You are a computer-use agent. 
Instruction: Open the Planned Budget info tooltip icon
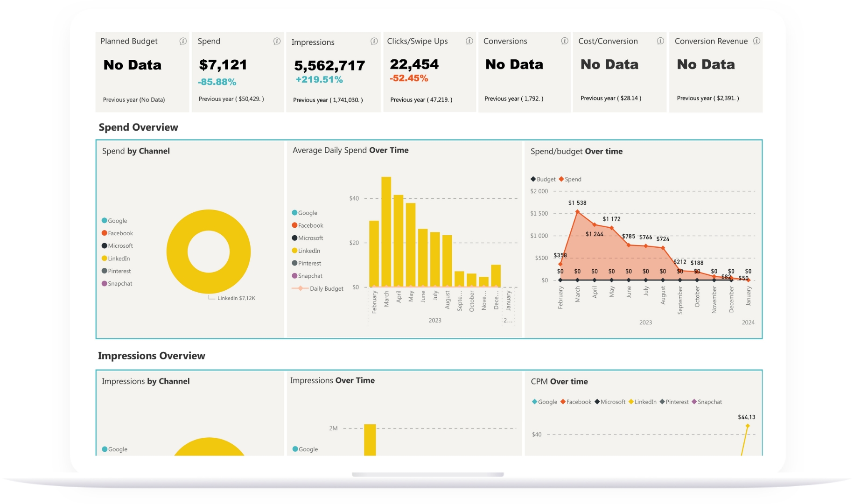pyautogui.click(x=182, y=41)
